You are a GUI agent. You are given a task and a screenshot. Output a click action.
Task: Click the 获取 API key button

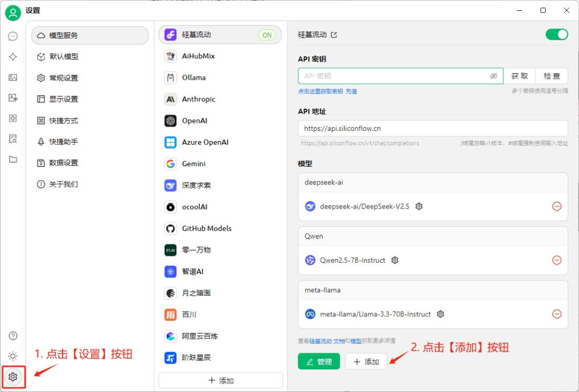click(519, 76)
